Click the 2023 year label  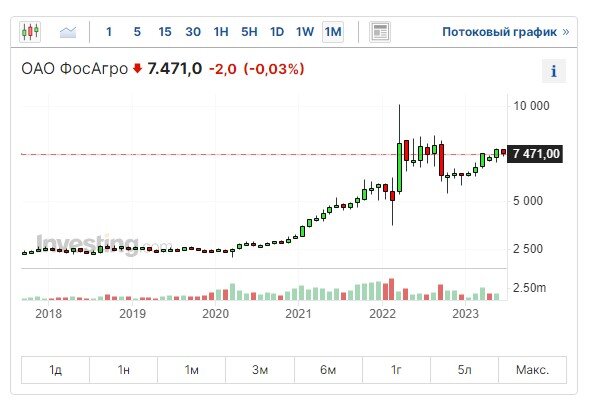click(465, 314)
